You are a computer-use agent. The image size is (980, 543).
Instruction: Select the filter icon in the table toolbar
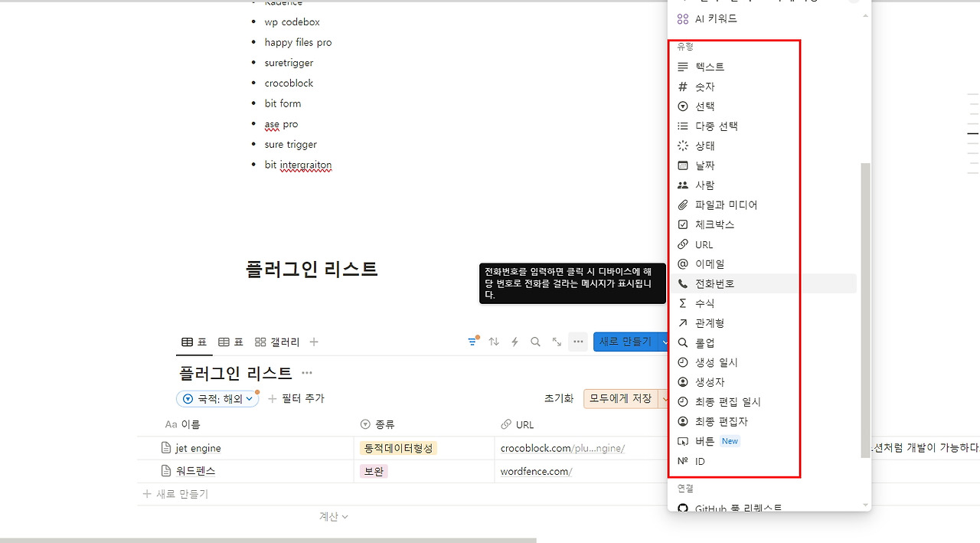(472, 342)
